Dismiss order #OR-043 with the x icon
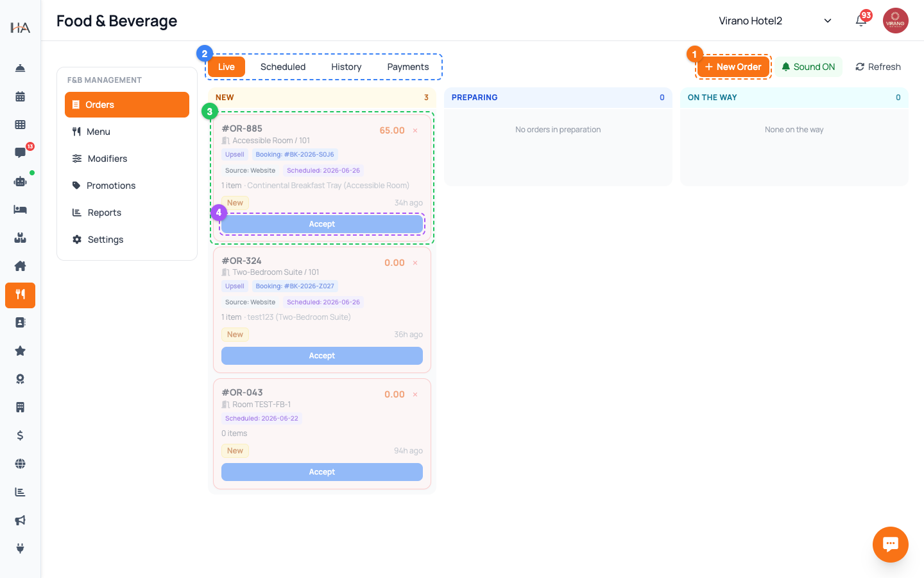This screenshot has height=578, width=924. click(415, 394)
